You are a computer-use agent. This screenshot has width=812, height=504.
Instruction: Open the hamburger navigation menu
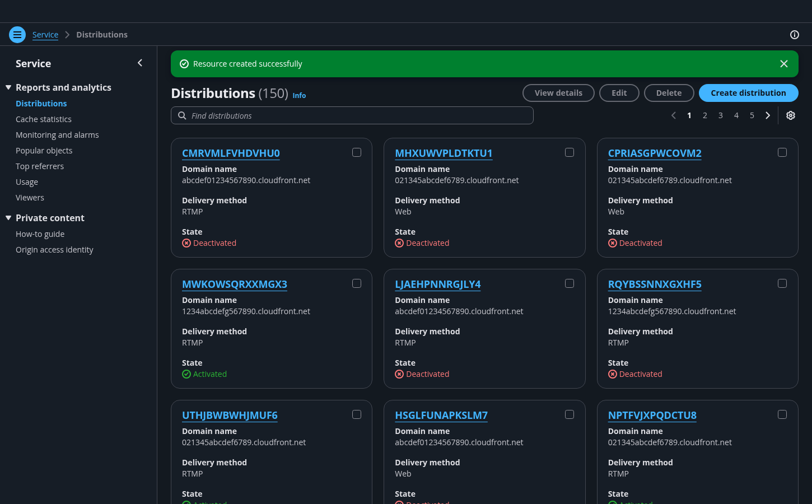coord(17,35)
